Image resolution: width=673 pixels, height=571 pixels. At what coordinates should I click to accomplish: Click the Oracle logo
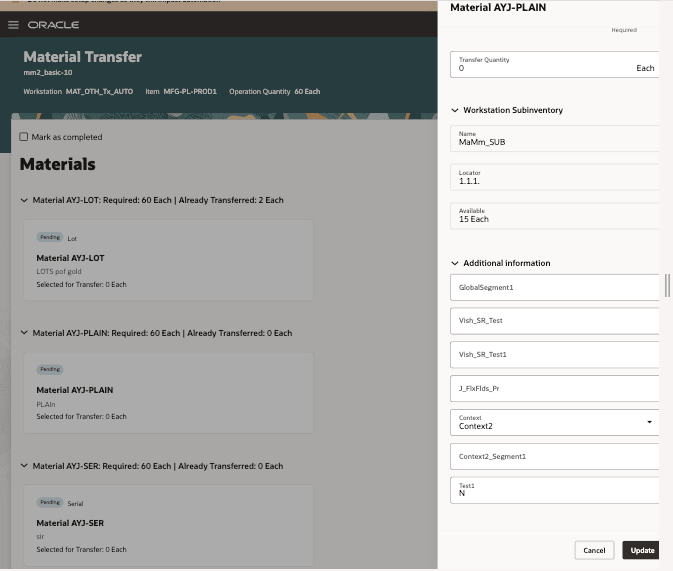click(x=53, y=25)
